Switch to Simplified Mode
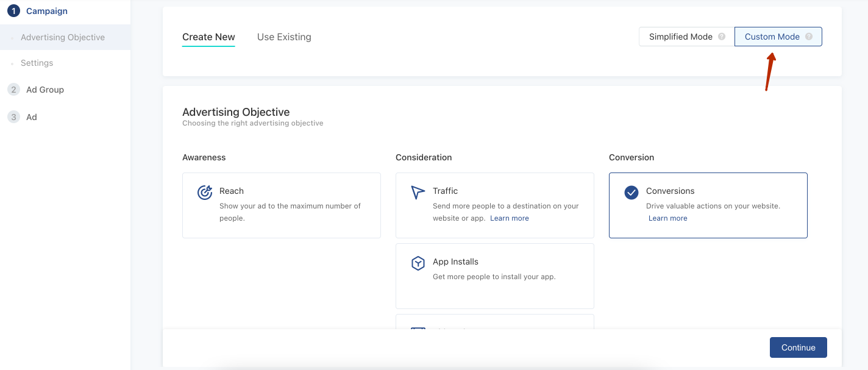 tap(680, 37)
